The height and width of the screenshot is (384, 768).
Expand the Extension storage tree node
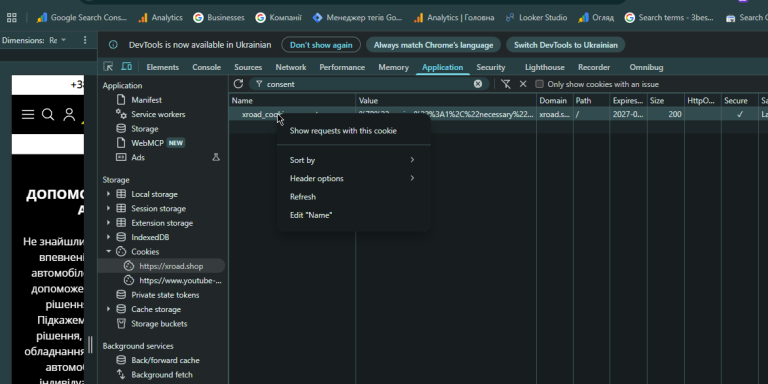(x=108, y=223)
